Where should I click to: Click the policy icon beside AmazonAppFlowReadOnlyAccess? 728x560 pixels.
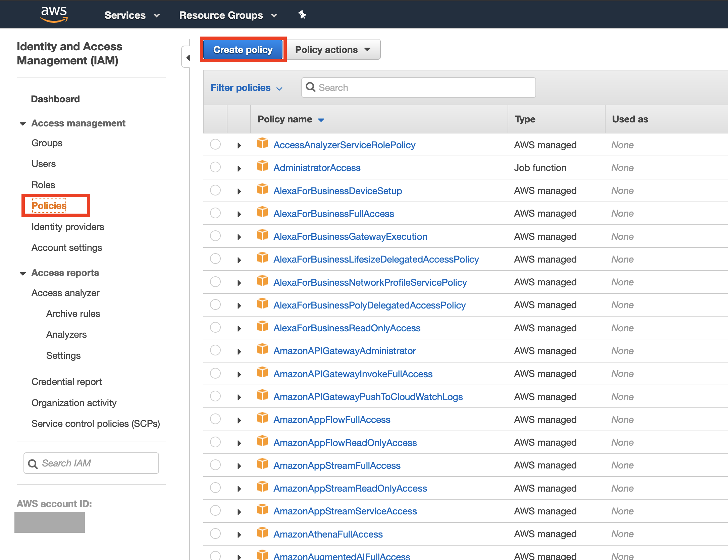[x=262, y=441]
